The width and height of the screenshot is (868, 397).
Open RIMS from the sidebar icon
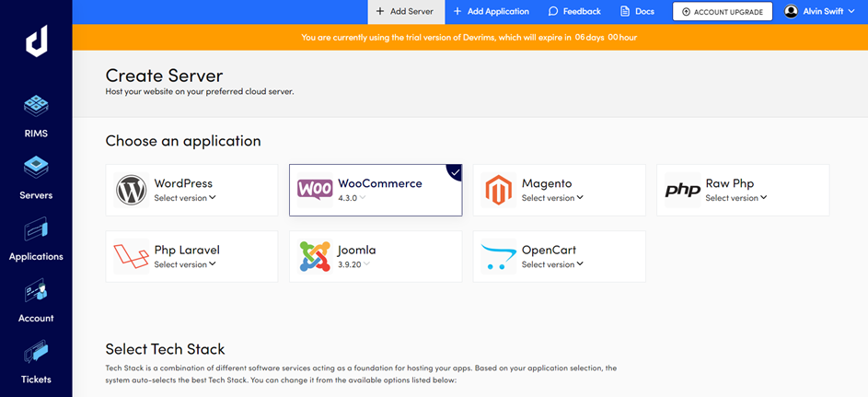[36, 106]
